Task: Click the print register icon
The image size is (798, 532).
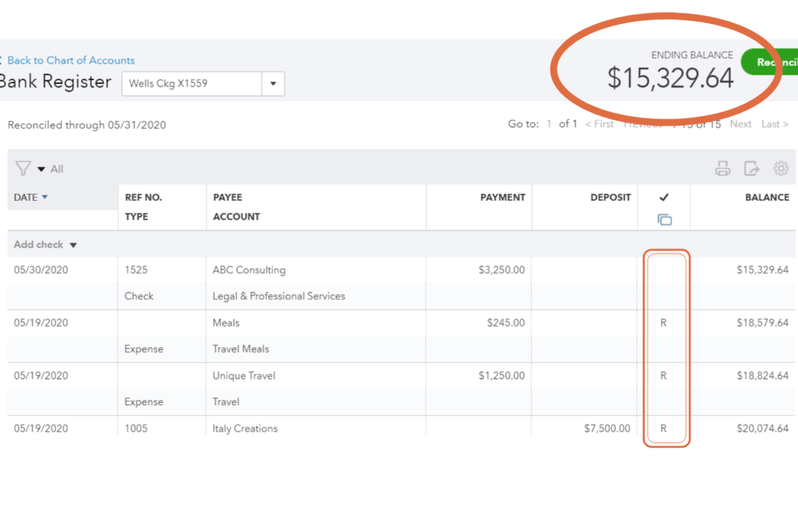Action: 722,168
